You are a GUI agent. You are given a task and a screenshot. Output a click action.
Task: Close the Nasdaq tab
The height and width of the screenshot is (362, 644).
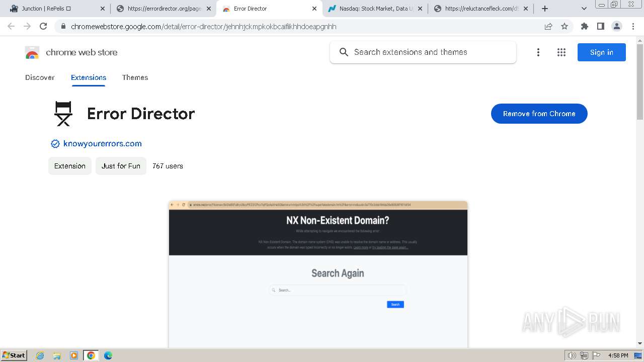click(x=420, y=9)
